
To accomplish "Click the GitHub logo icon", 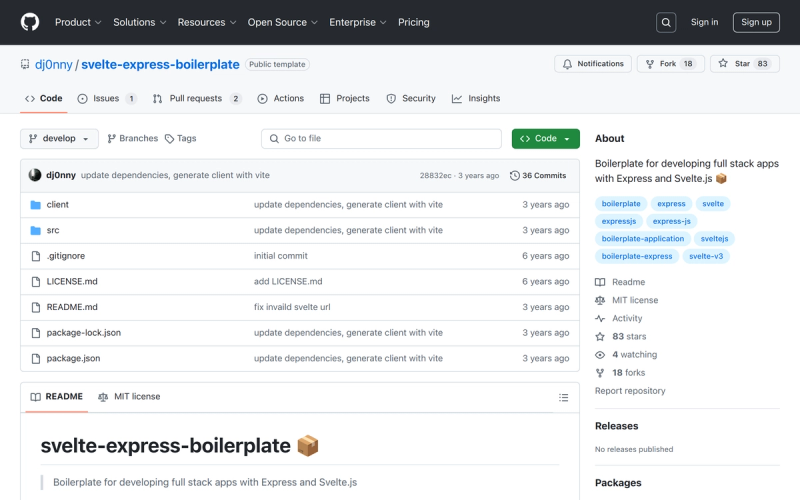I will click(x=30, y=22).
